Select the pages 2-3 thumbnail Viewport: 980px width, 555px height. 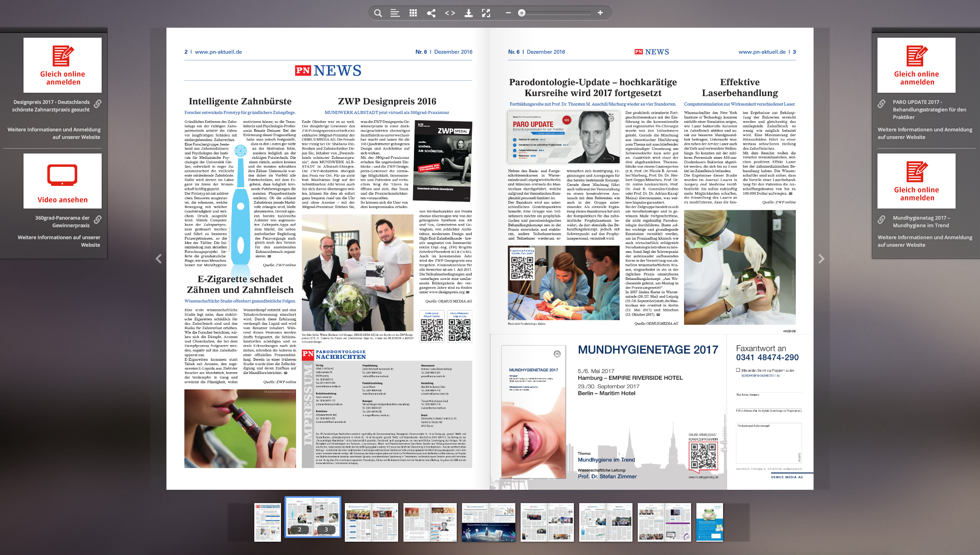click(x=313, y=517)
